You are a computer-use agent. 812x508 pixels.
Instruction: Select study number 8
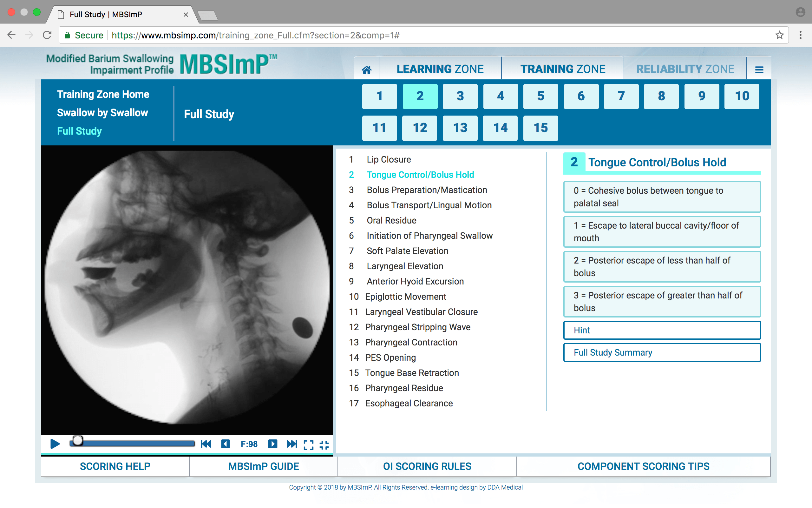[x=661, y=97]
